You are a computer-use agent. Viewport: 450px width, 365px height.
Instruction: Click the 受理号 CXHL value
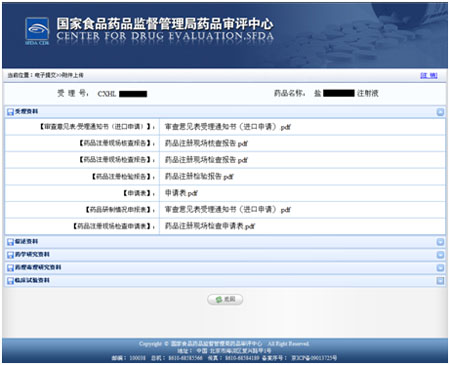click(122, 94)
